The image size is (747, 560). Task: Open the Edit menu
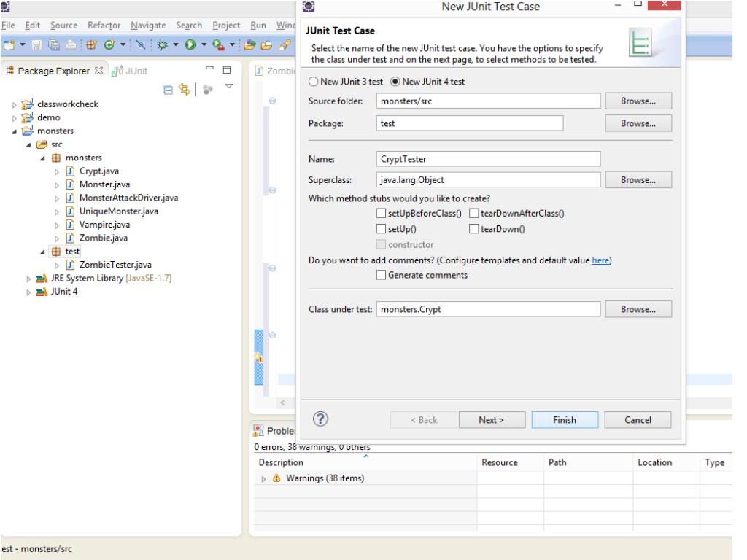pyautogui.click(x=32, y=26)
